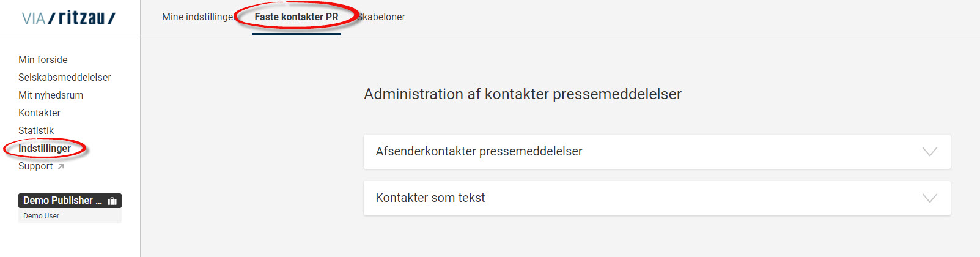Open Selskabsmeddelelser from the sidebar
This screenshot has width=980, height=257.
click(x=65, y=77)
